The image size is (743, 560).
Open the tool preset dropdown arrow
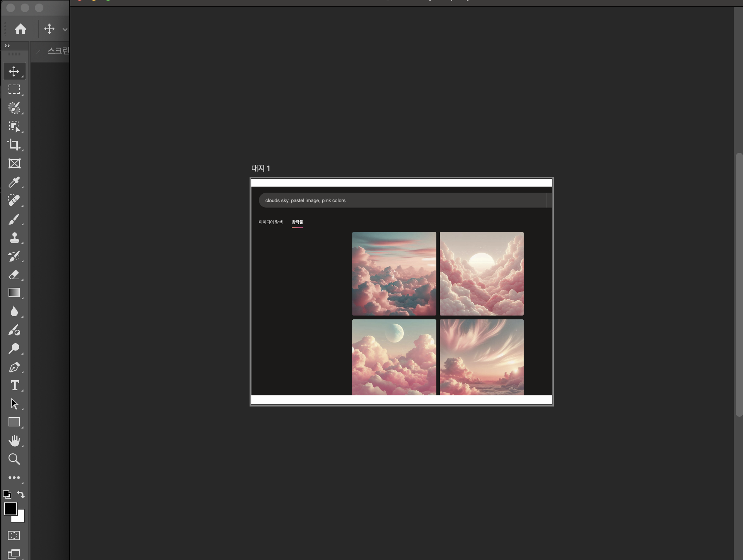[x=65, y=29]
